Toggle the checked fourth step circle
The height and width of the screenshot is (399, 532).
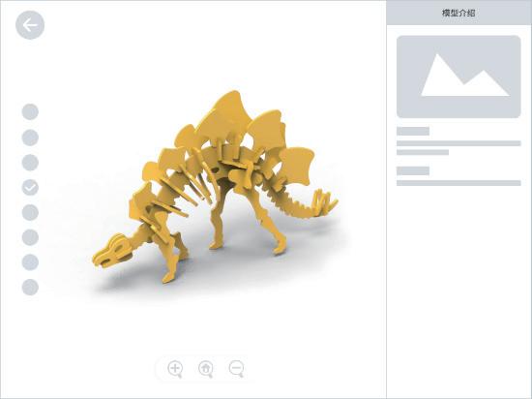coord(30,188)
